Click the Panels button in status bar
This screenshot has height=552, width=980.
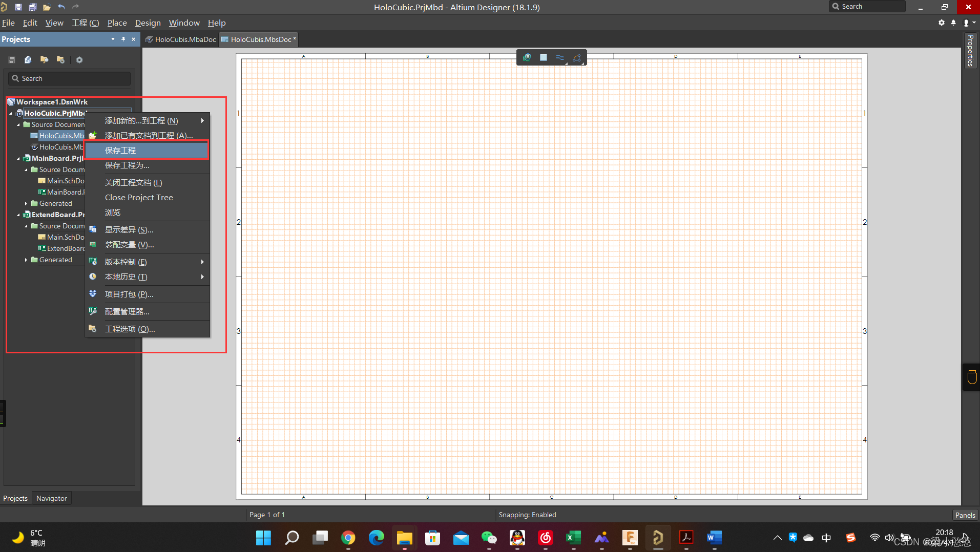pyautogui.click(x=965, y=515)
